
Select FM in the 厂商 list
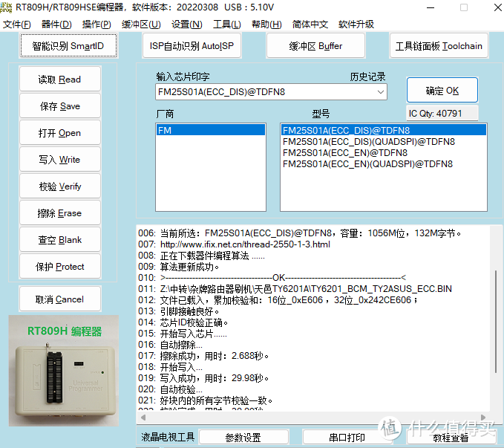[211, 130]
